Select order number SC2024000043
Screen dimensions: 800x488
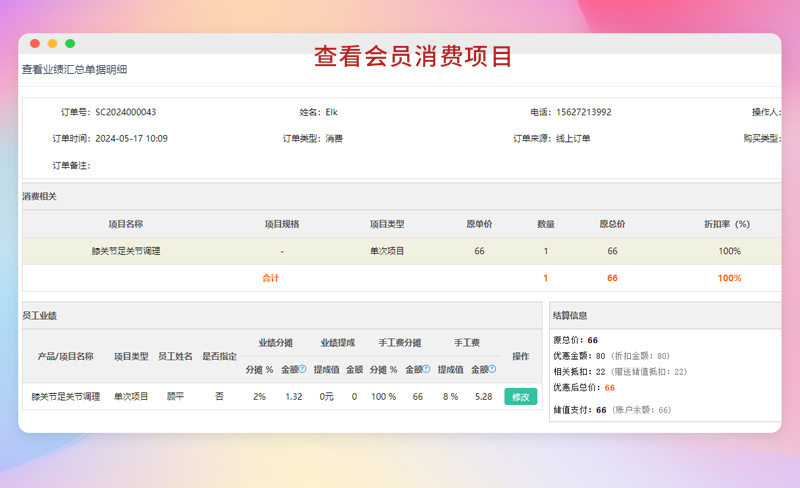pyautogui.click(x=126, y=112)
